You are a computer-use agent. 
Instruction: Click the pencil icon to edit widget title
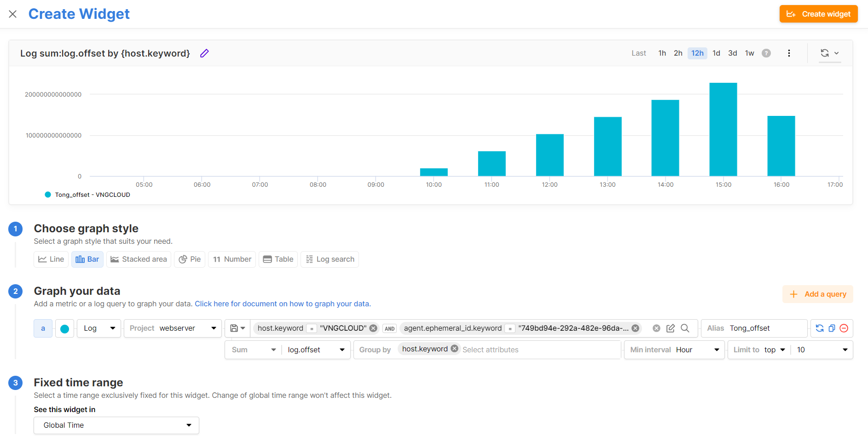(x=204, y=53)
